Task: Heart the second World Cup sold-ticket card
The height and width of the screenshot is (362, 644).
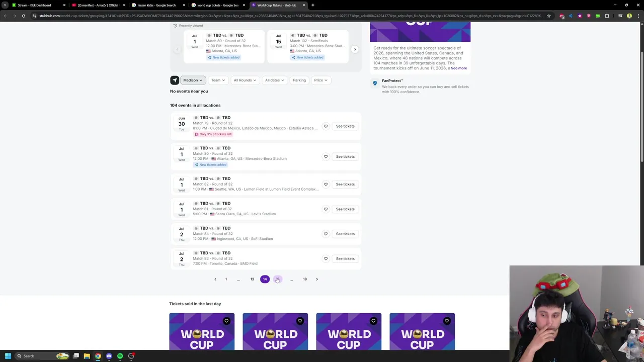Action: click(x=300, y=321)
